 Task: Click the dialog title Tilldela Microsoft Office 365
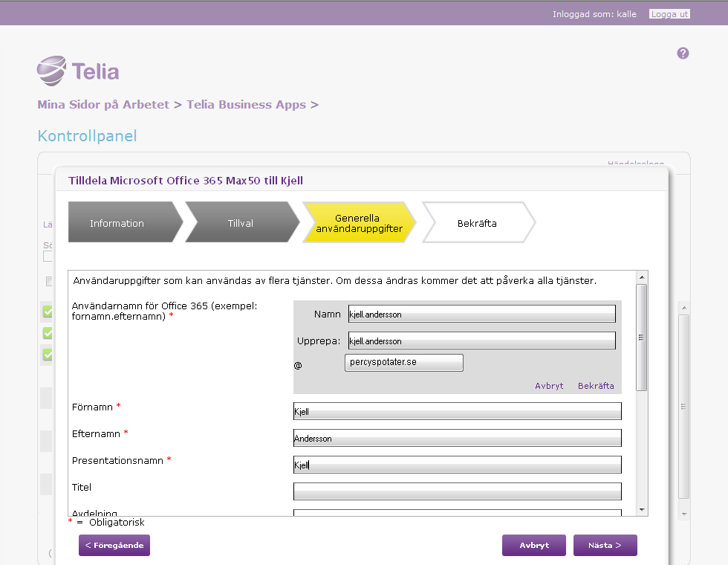185,180
